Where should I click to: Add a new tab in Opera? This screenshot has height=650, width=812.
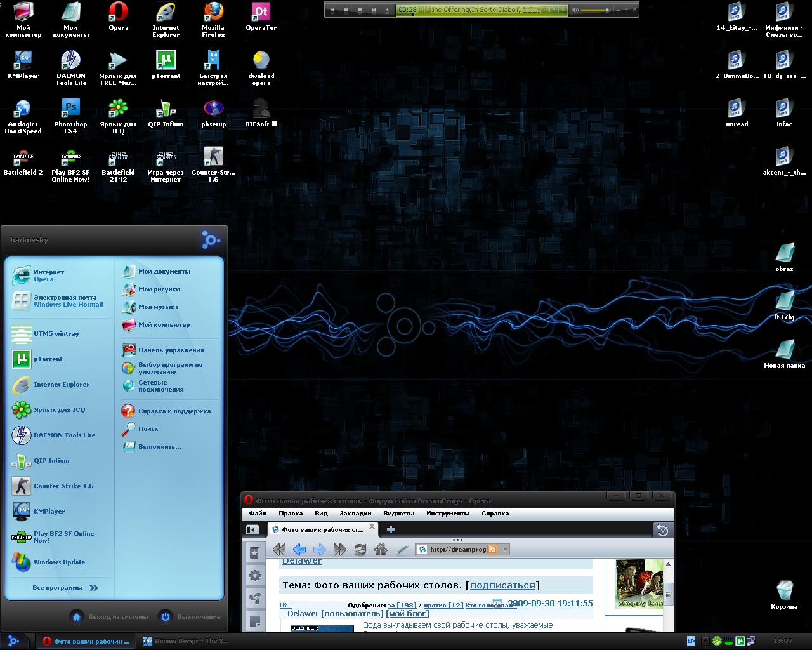coord(391,529)
